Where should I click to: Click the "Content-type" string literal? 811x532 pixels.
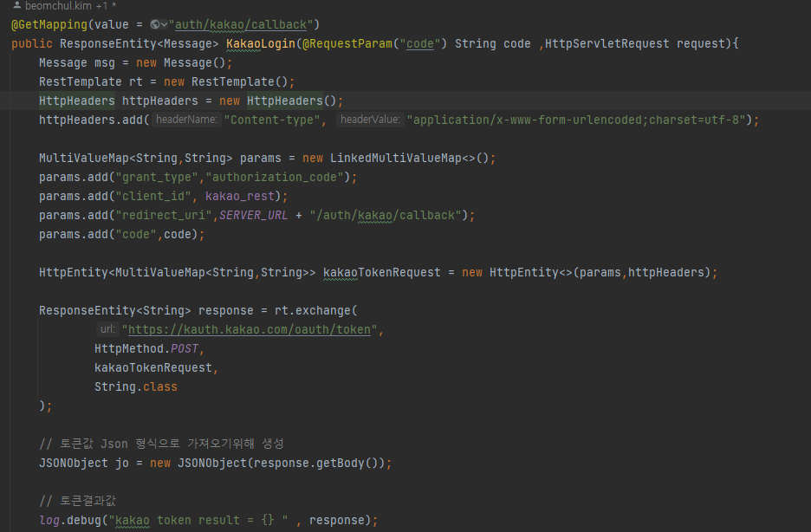tap(272, 120)
